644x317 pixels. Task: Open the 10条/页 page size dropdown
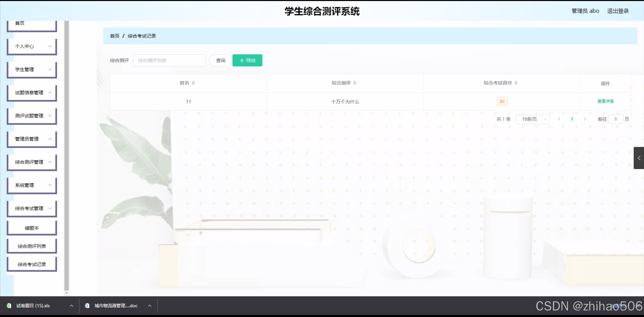coord(532,119)
